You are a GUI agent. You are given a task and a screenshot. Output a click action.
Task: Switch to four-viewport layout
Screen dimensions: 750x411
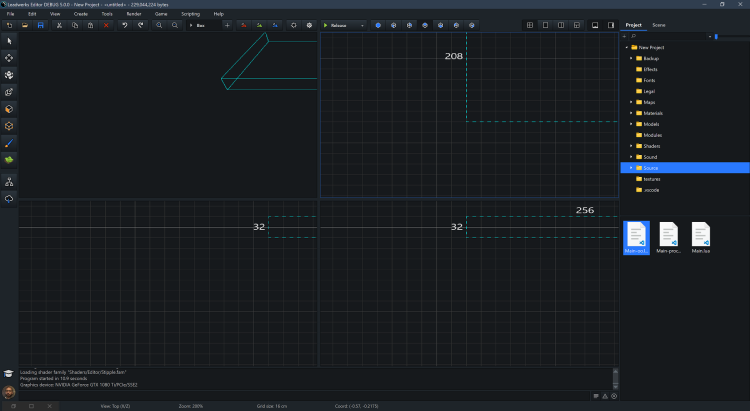click(530, 25)
